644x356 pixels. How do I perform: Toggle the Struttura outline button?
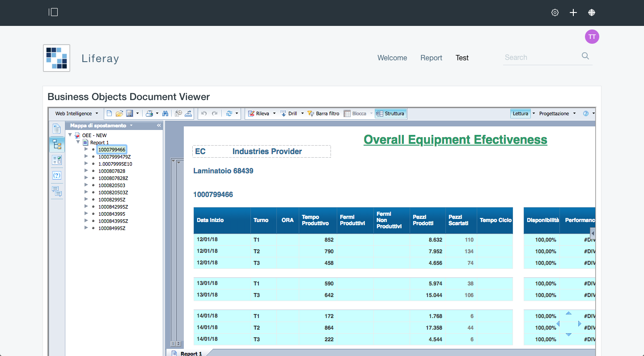coord(390,113)
